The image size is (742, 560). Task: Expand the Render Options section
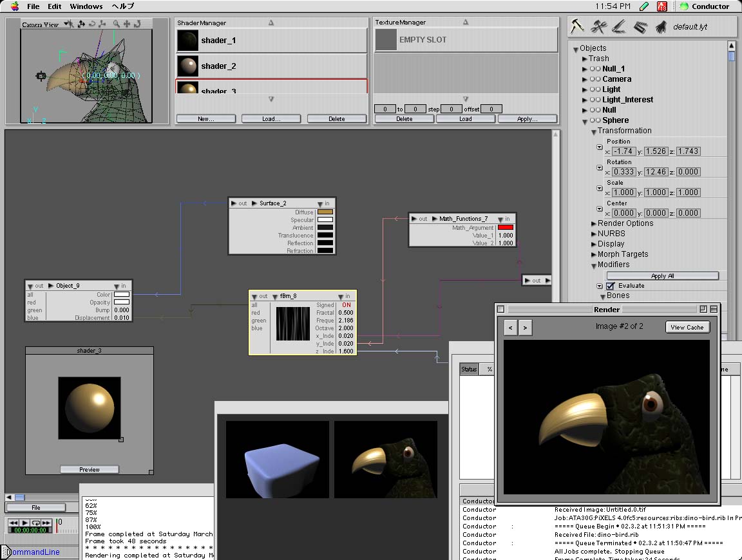(x=593, y=223)
